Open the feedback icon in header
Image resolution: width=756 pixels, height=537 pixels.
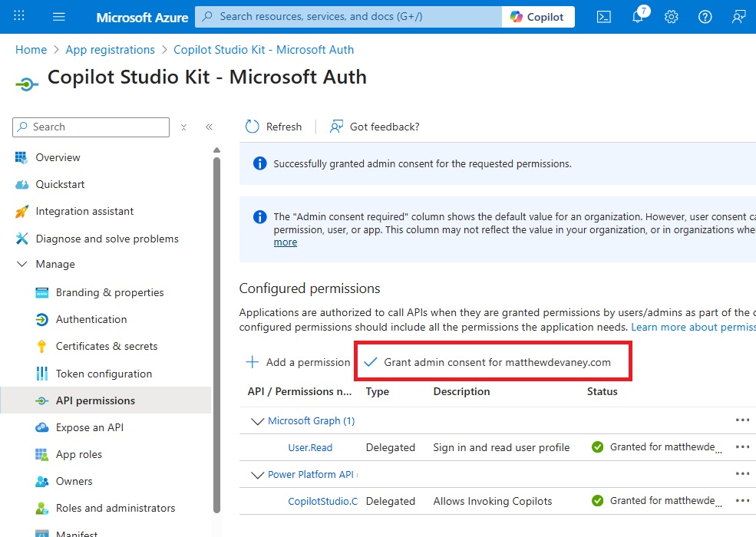(738, 17)
